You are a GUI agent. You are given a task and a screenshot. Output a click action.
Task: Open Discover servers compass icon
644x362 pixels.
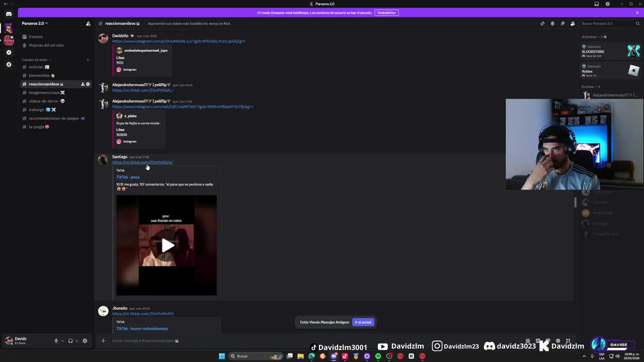coord(9,64)
